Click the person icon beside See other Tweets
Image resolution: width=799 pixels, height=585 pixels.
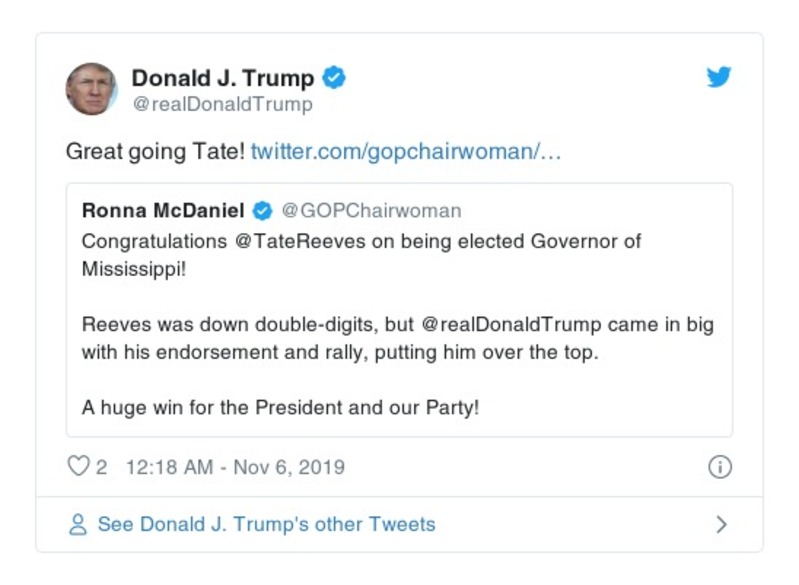tap(77, 524)
